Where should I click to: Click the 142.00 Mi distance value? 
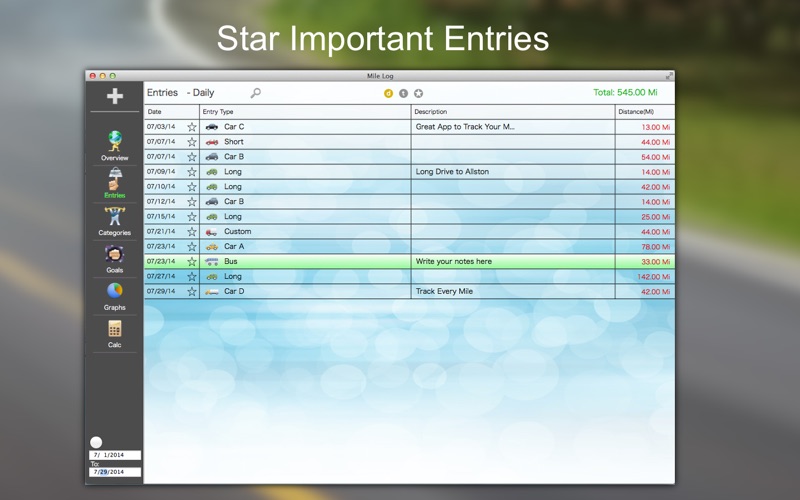(x=654, y=277)
